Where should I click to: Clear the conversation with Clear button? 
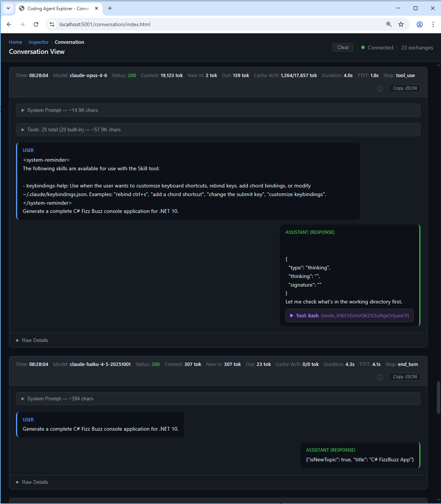tap(343, 48)
